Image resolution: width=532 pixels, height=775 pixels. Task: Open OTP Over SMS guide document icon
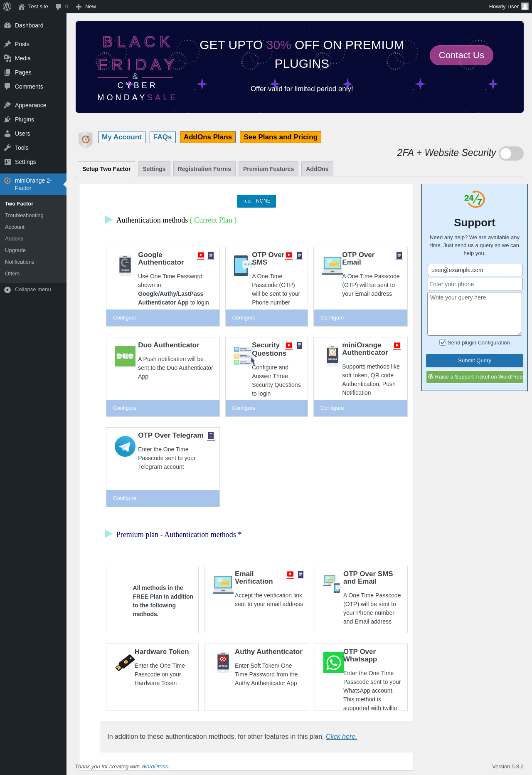coord(299,255)
